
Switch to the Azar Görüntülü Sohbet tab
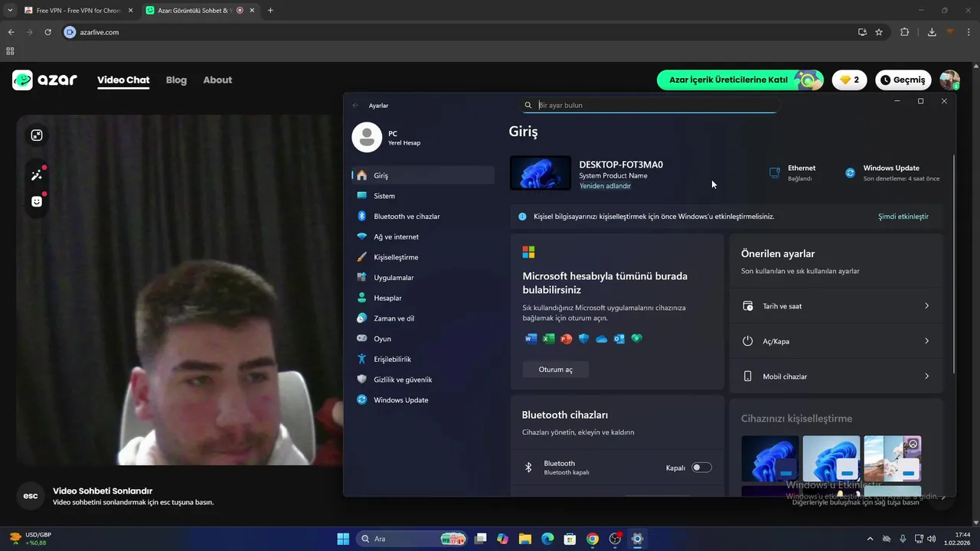[x=199, y=11]
